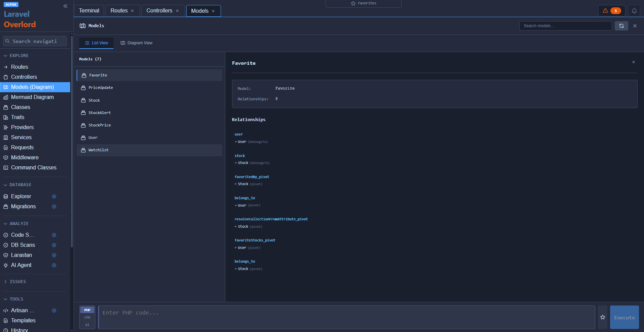Click the star favorite icon beside Execute
644x332 pixels.
pos(603,317)
